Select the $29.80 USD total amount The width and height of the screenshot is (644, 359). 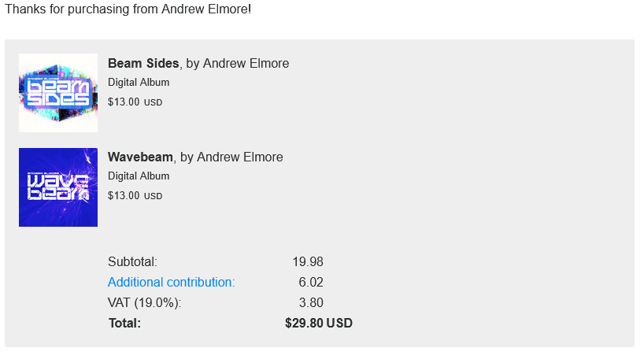tap(319, 324)
